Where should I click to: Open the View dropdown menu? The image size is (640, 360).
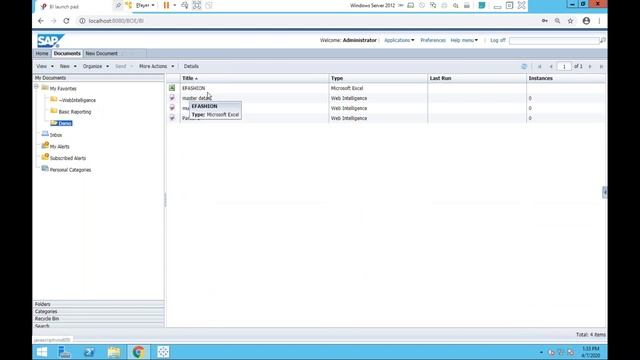(44, 66)
